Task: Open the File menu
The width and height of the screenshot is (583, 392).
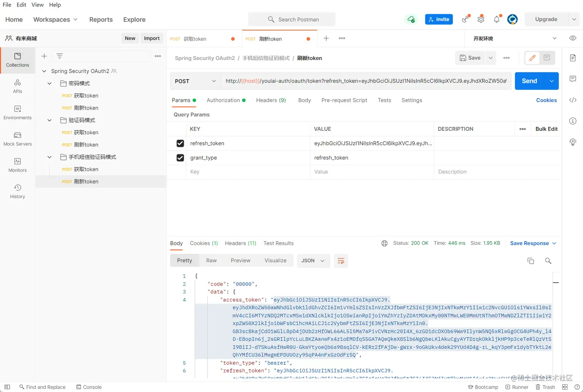Action: 7,5
